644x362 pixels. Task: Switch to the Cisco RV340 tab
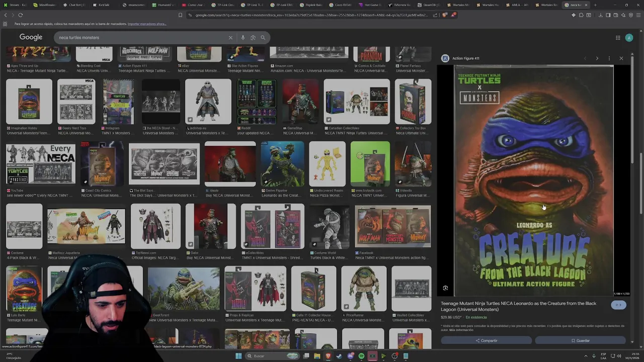[x=341, y=5]
